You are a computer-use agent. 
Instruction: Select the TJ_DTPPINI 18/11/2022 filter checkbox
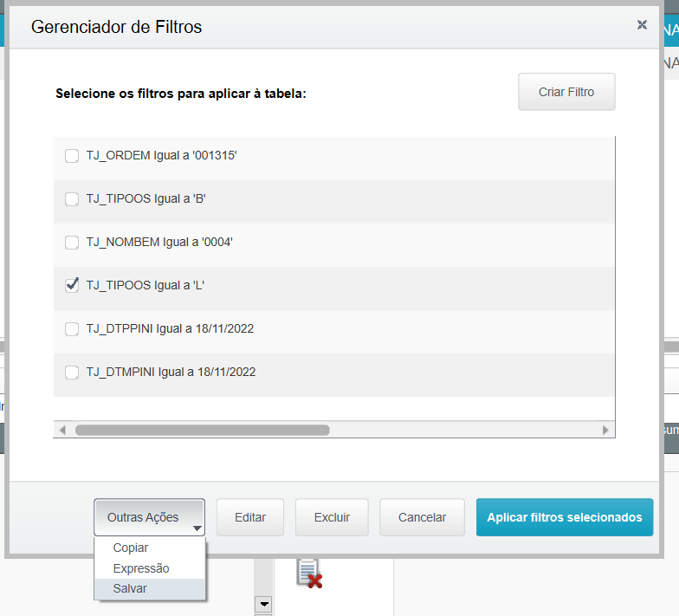72,329
